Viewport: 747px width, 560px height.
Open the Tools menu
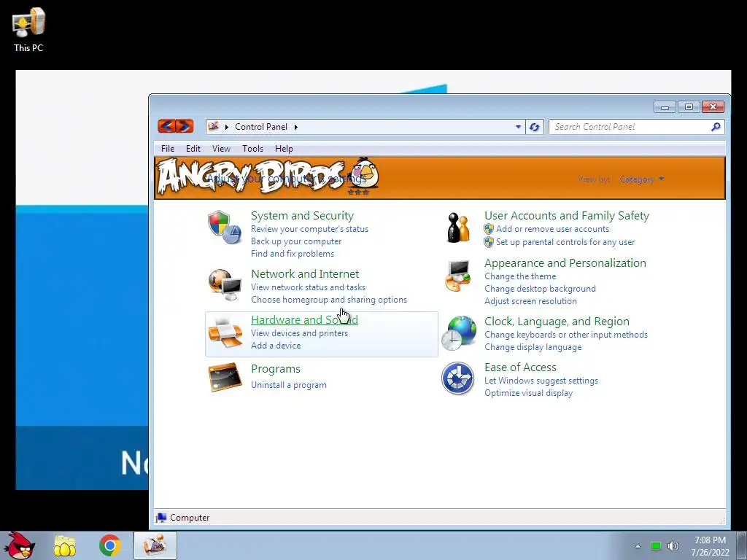(x=252, y=149)
